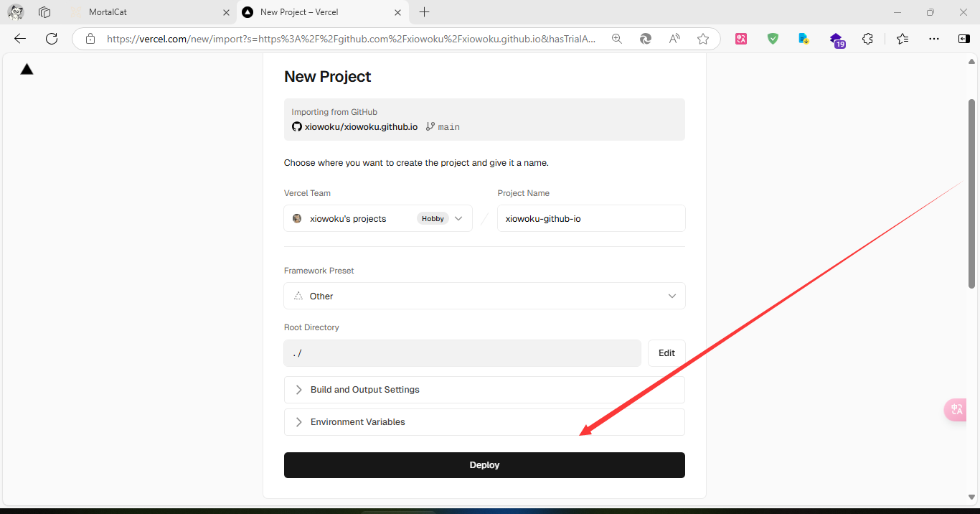Open the zoom magnifier icon in address bar
Image resolution: width=980 pixels, height=514 pixels.
(617, 39)
